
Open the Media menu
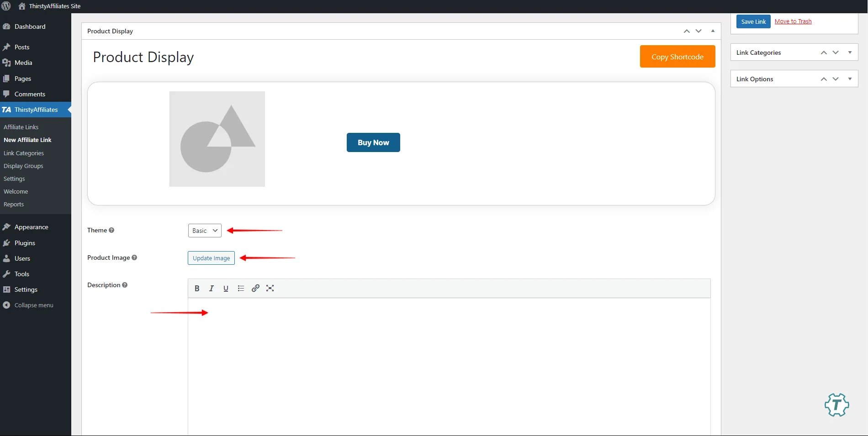click(36, 63)
